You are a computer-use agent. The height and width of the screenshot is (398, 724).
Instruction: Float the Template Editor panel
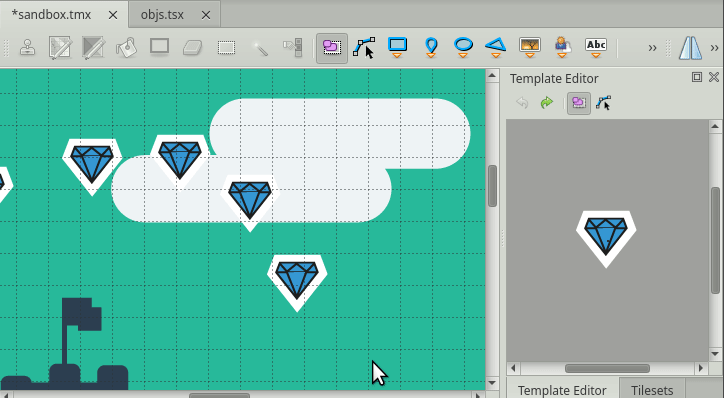point(697,77)
